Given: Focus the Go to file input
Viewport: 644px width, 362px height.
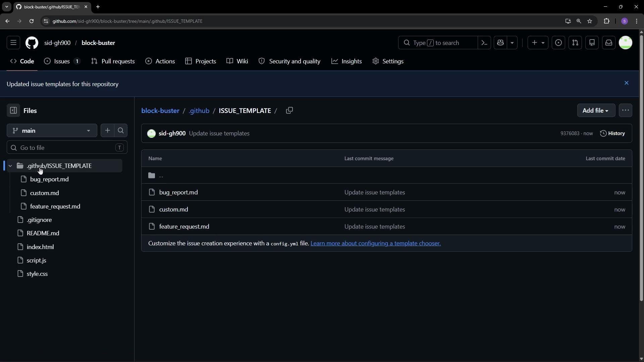Looking at the screenshot, I should 67,148.
